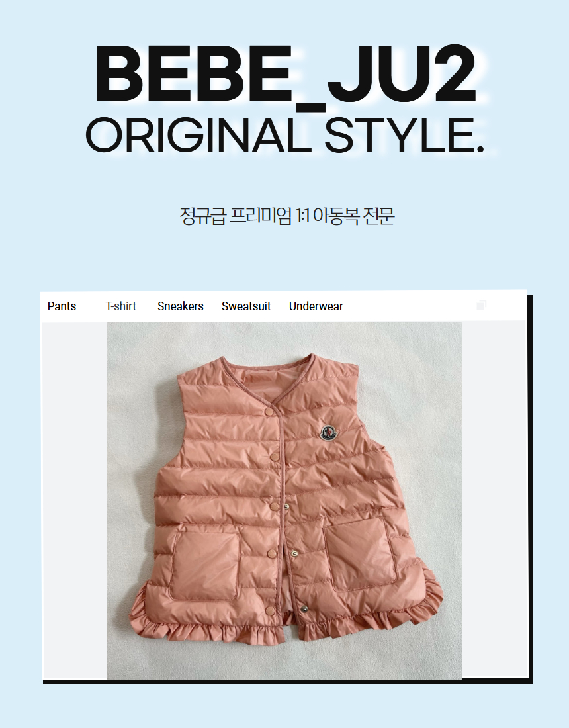Click the vest's right front pocket
The height and width of the screenshot is (728, 569).
click(x=361, y=553)
